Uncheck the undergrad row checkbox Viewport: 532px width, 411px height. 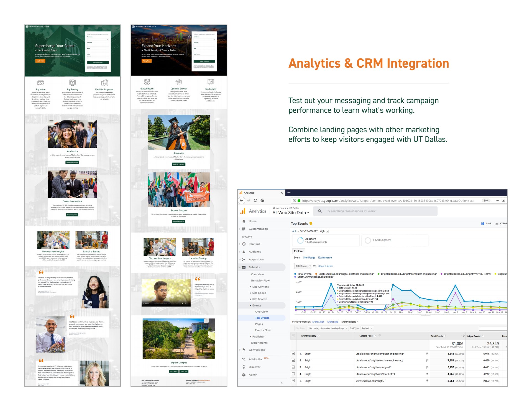click(x=293, y=367)
